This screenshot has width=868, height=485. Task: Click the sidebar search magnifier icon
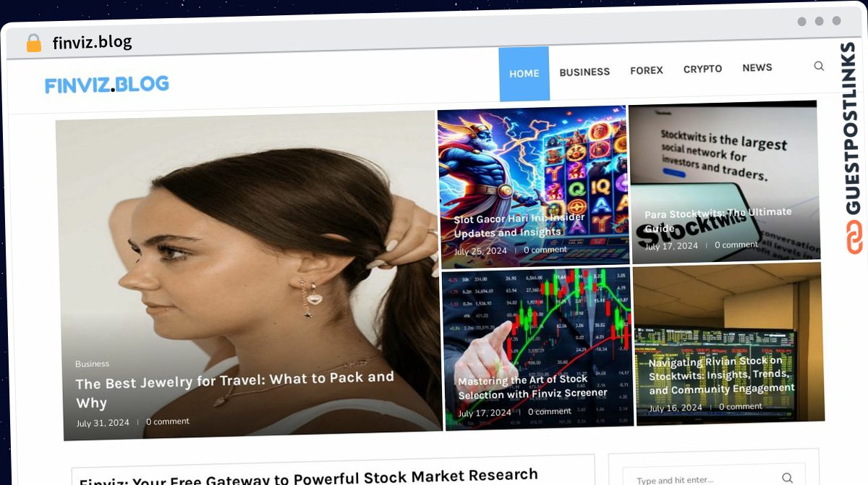(x=787, y=478)
